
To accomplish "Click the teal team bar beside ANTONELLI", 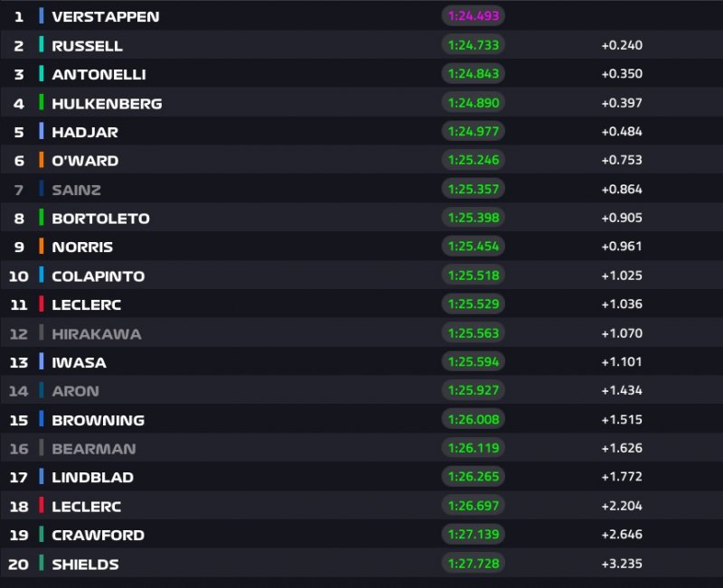I will 42,74.
